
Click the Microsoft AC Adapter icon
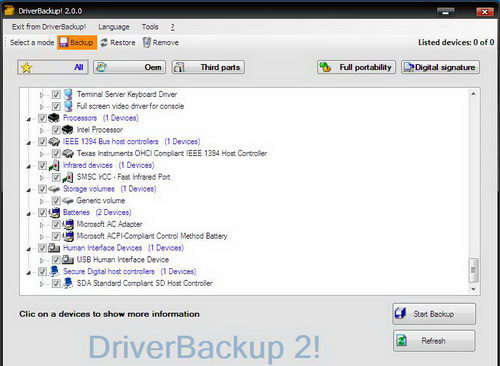[68, 224]
